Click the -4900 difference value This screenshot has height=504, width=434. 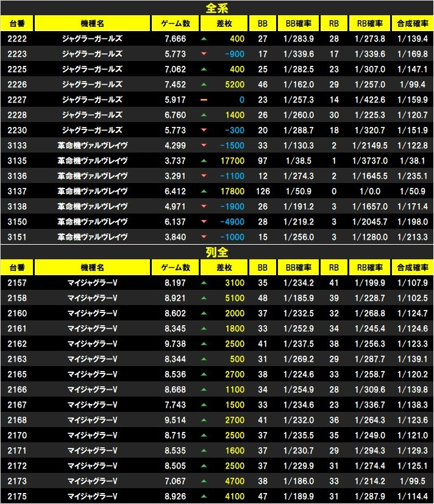point(232,221)
